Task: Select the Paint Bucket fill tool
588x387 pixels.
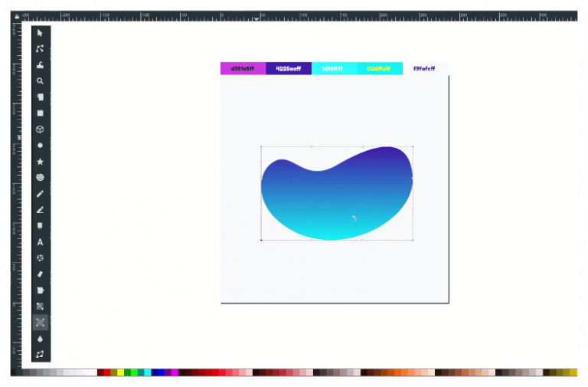Action: click(x=40, y=290)
